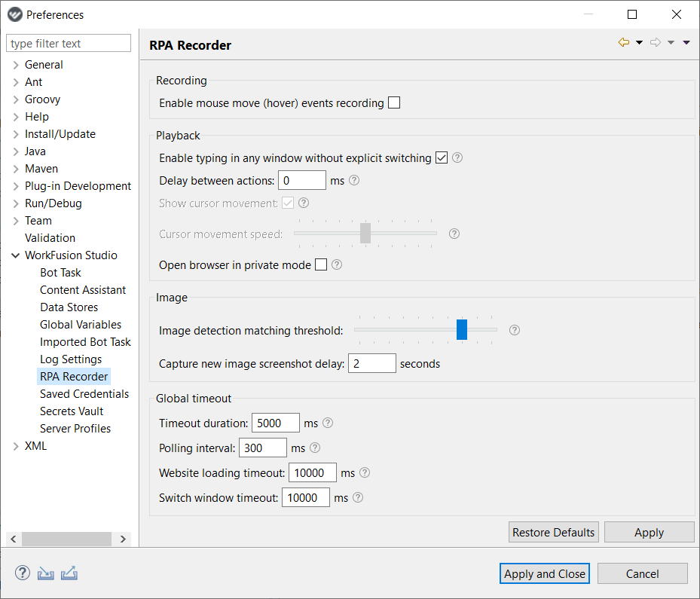This screenshot has width=700, height=599.
Task: Expand the Install/Update node
Action: (x=16, y=134)
